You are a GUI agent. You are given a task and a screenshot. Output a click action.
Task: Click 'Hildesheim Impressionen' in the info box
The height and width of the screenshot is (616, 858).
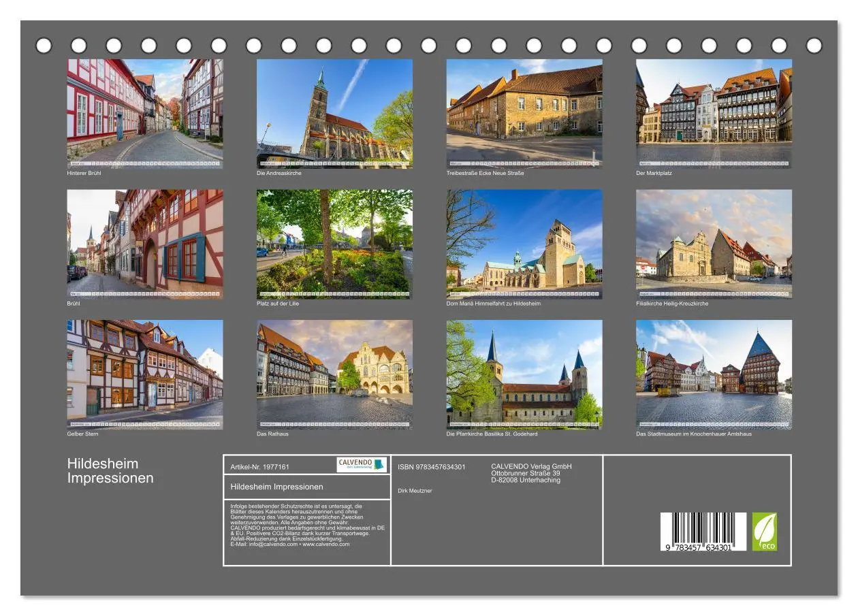(277, 487)
